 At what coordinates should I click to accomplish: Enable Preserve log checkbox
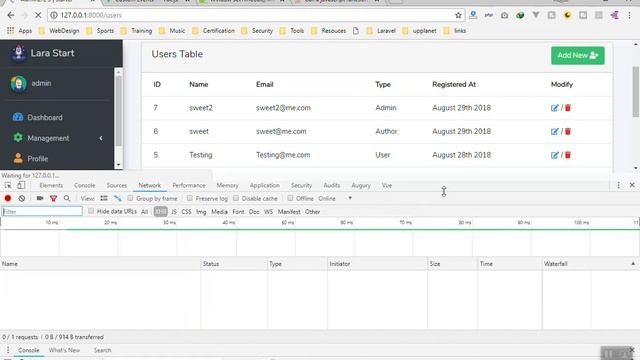(x=190, y=198)
